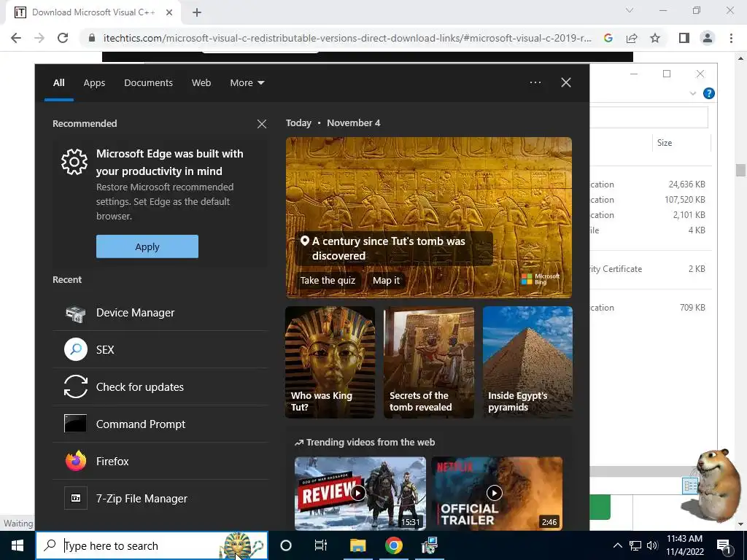Switch to Documents search tab

click(x=148, y=83)
